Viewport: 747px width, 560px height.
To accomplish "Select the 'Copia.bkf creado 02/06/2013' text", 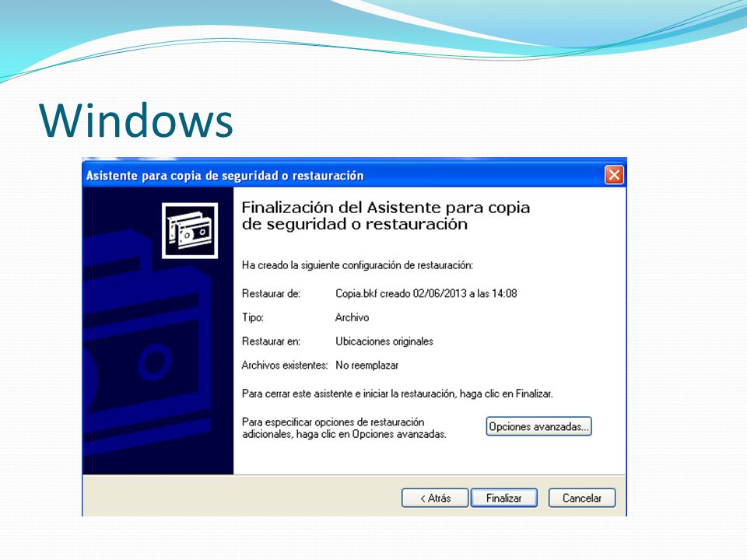I will coord(401,293).
